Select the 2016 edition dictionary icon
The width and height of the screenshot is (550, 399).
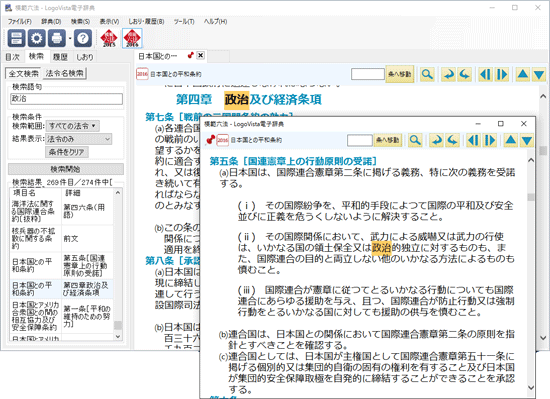click(x=132, y=38)
